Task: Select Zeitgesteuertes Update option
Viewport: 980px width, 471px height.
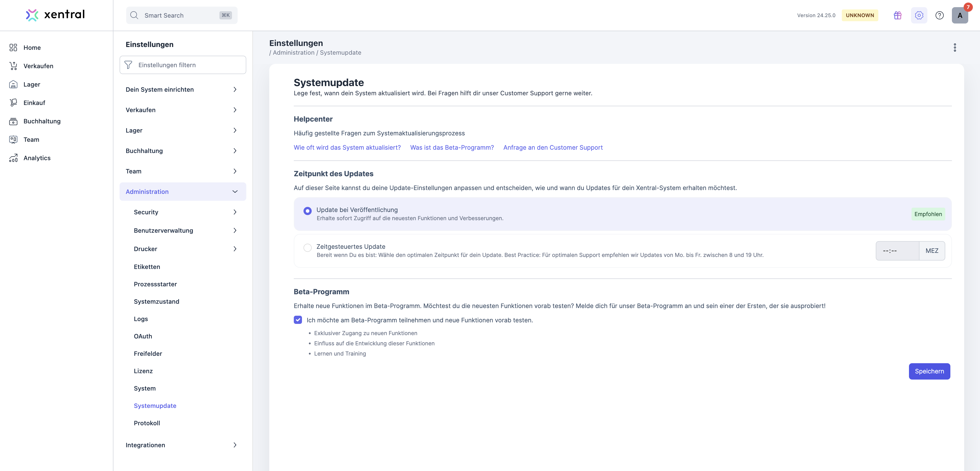Action: (307, 247)
